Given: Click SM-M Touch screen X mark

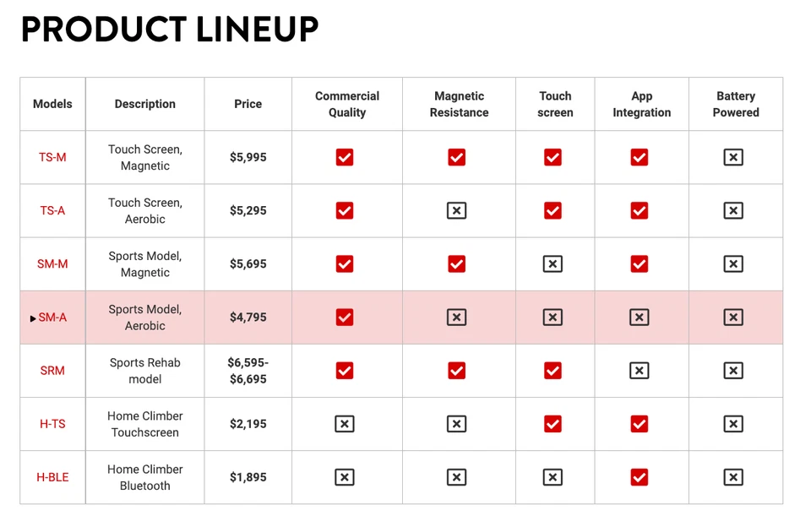Looking at the screenshot, I should (552, 264).
